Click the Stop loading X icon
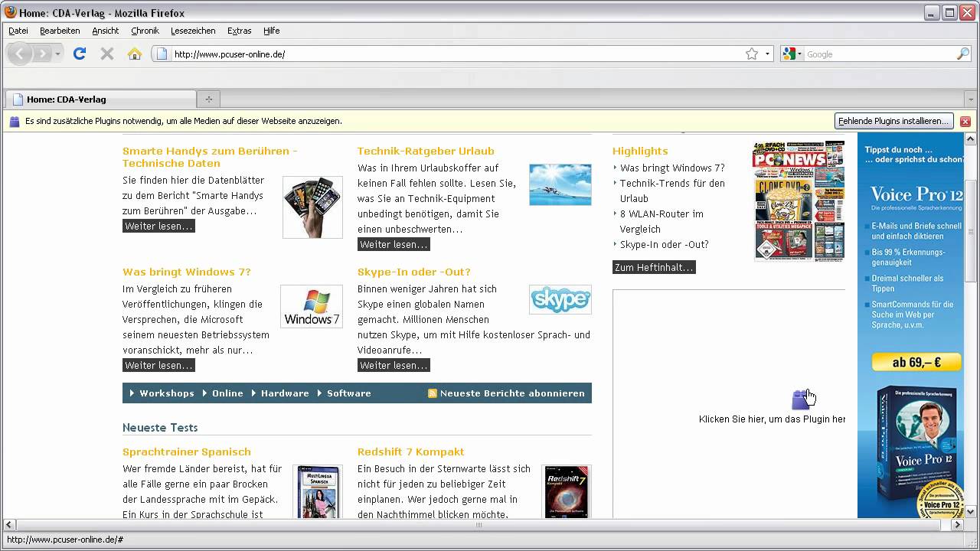The image size is (980, 551). tap(107, 54)
